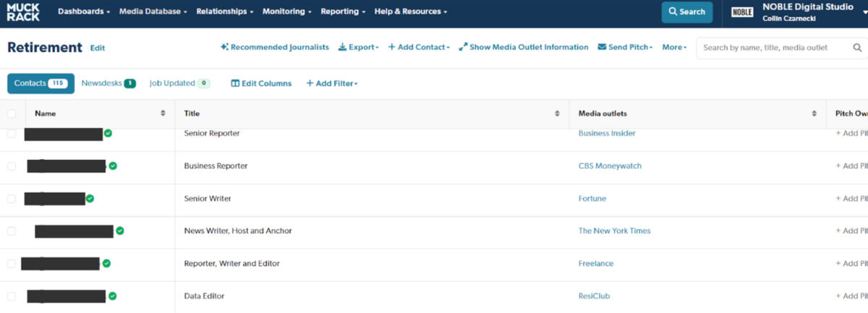Expand the Export dropdown
Screen dimensions: 868x313
359,47
